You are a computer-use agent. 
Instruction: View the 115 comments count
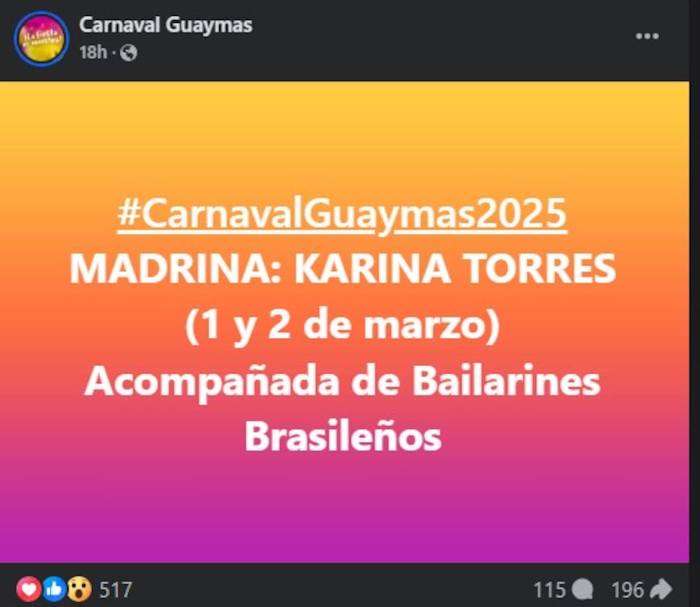point(549,590)
